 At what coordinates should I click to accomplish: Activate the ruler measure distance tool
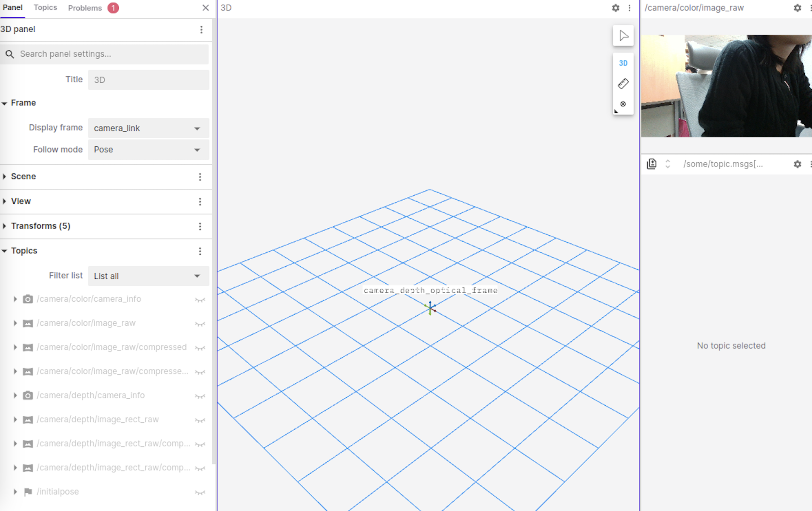coord(623,84)
